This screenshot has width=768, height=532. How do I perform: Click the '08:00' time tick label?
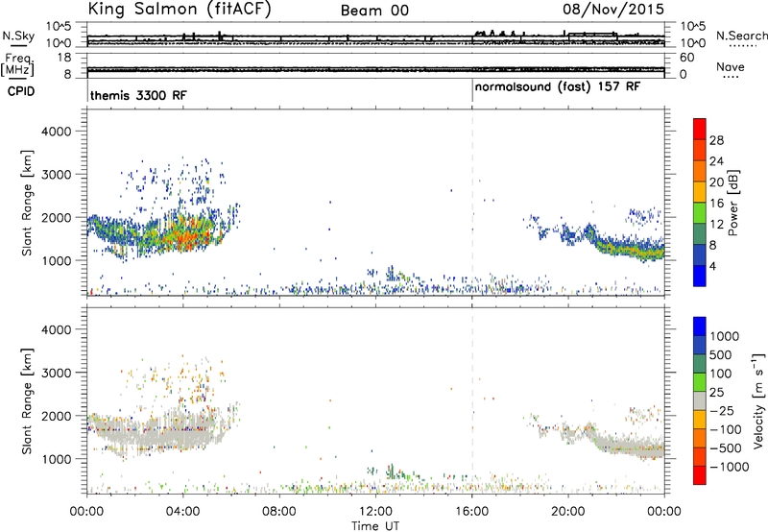click(279, 512)
